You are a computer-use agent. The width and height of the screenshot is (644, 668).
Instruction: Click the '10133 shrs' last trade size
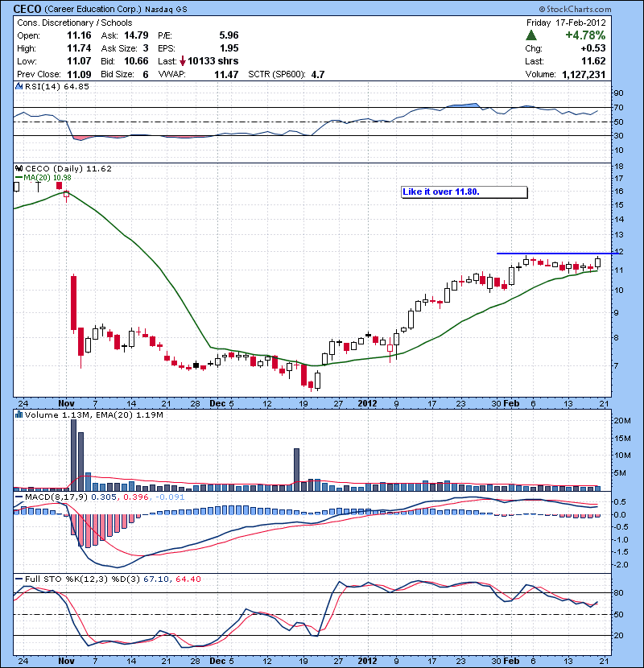point(213,61)
